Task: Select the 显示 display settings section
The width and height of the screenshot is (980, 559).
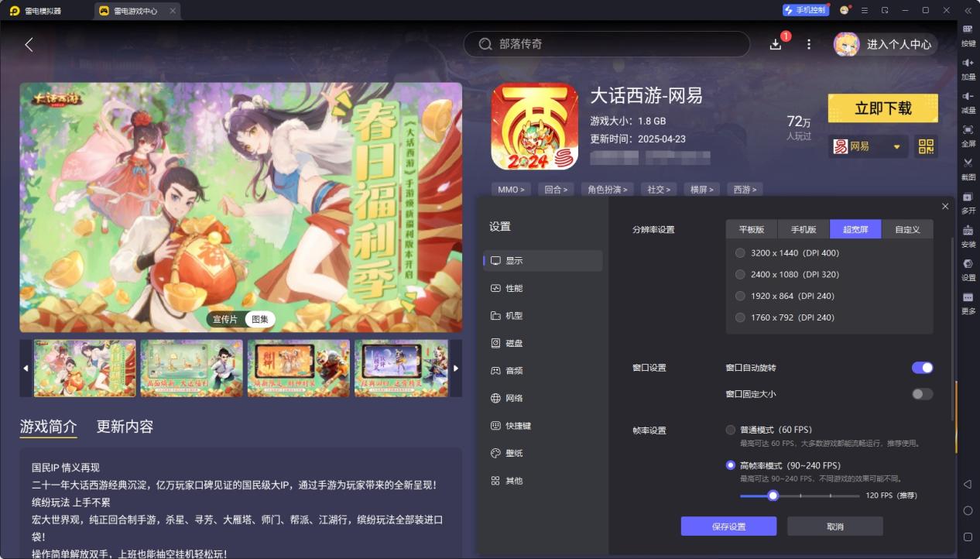Action: [x=543, y=261]
